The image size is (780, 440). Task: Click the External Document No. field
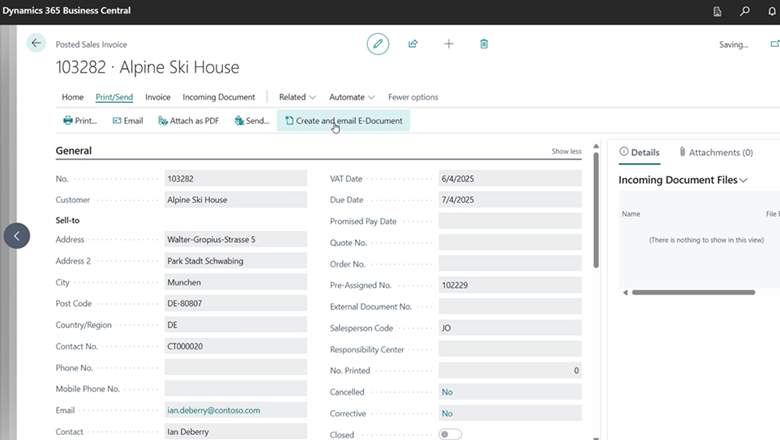(509, 306)
